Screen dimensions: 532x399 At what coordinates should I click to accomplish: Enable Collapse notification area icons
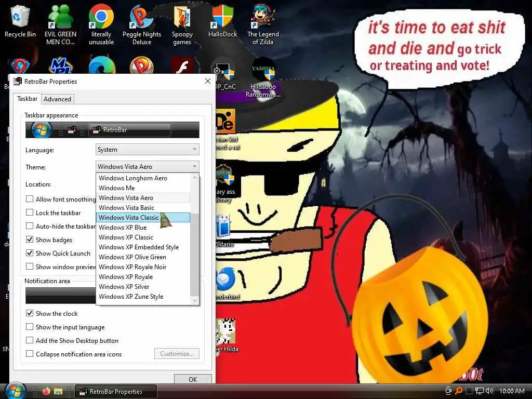point(30,354)
